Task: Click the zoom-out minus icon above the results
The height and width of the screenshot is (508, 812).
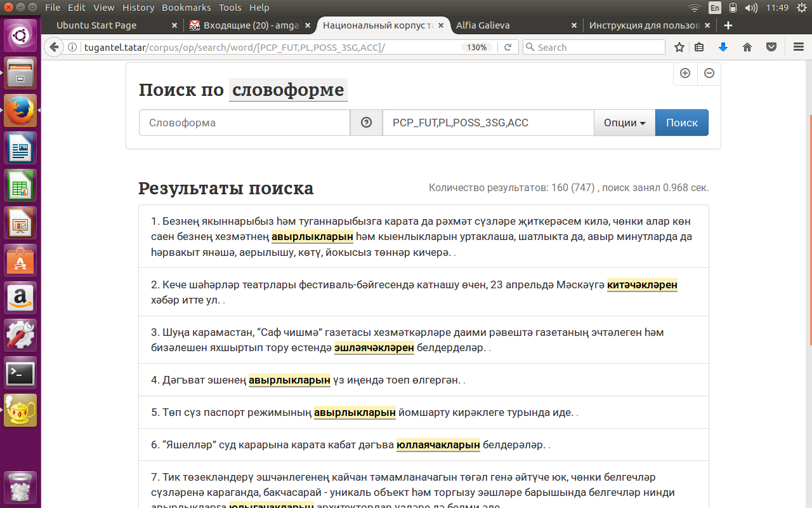Action: coord(709,74)
